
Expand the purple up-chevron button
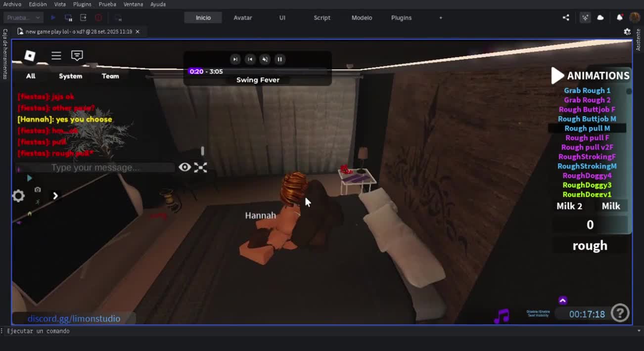(562, 301)
